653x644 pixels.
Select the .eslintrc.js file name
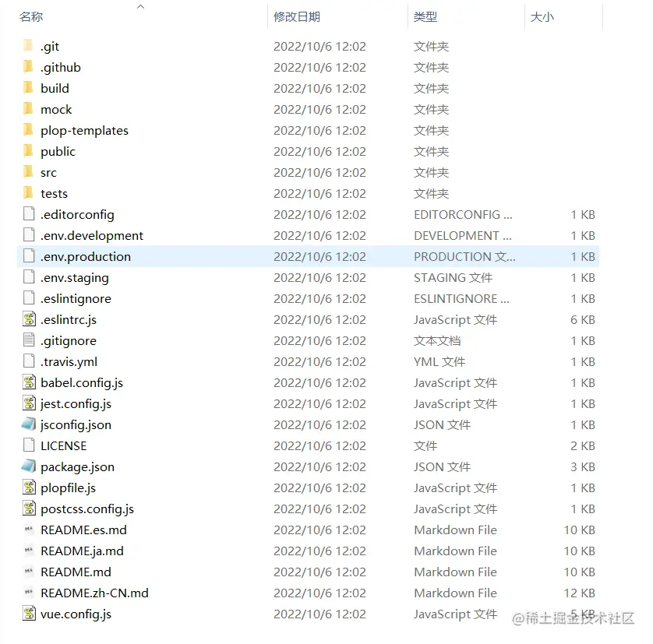coord(69,320)
